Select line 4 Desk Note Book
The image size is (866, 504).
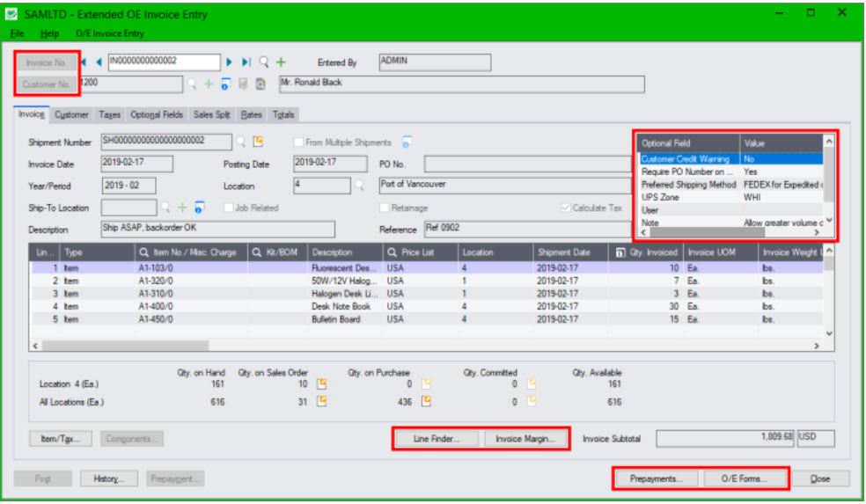[x=426, y=306]
